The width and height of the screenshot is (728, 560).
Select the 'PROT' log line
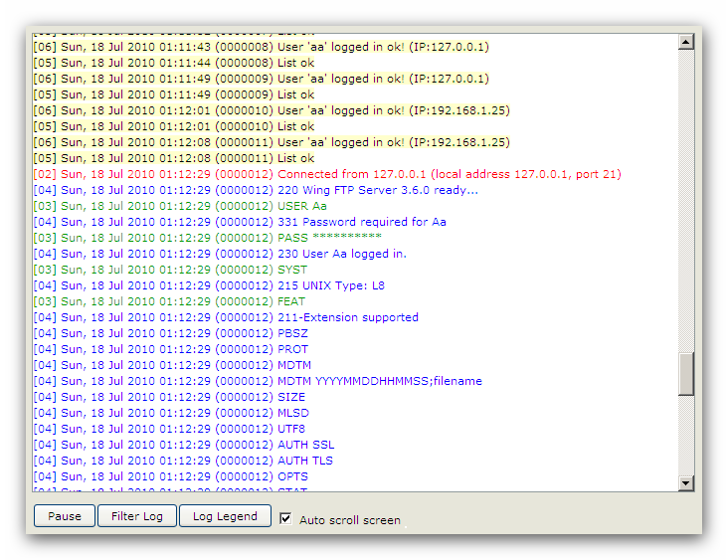click(x=170, y=349)
